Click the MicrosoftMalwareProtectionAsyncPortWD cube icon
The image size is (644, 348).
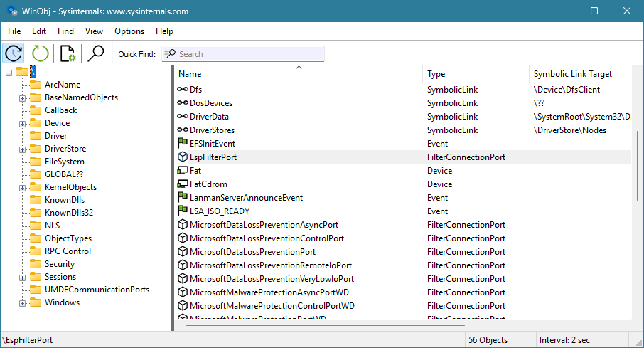tap(183, 292)
